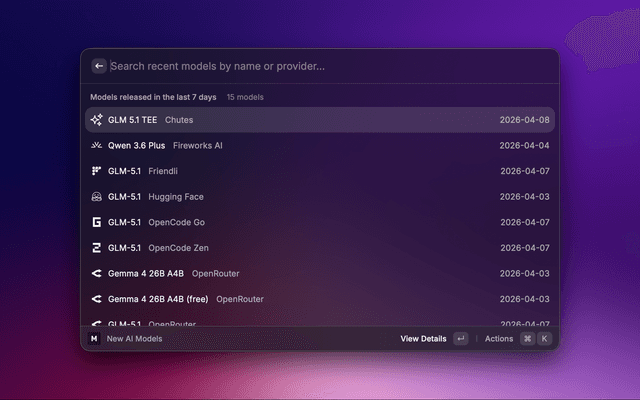Click the OpenCode Go provider icon
The width and height of the screenshot is (640, 400).
(x=96, y=222)
